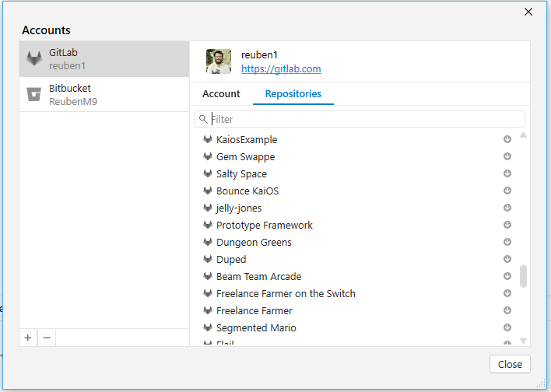Select the Repositories tab
The height and width of the screenshot is (392, 551).
293,94
